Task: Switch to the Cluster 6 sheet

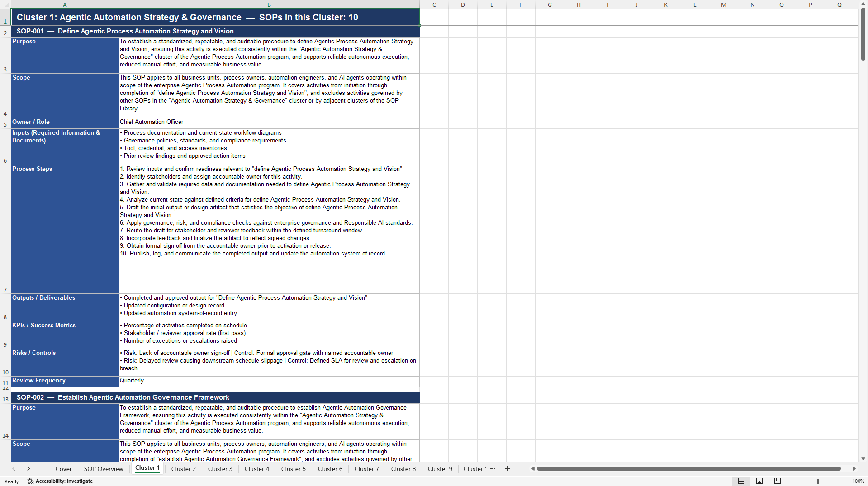Action: click(330, 469)
